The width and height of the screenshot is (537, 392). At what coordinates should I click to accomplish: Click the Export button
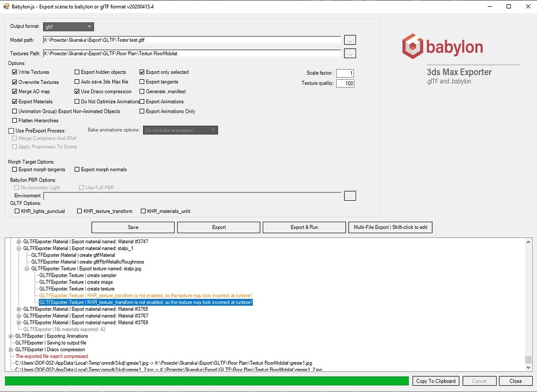point(218,227)
